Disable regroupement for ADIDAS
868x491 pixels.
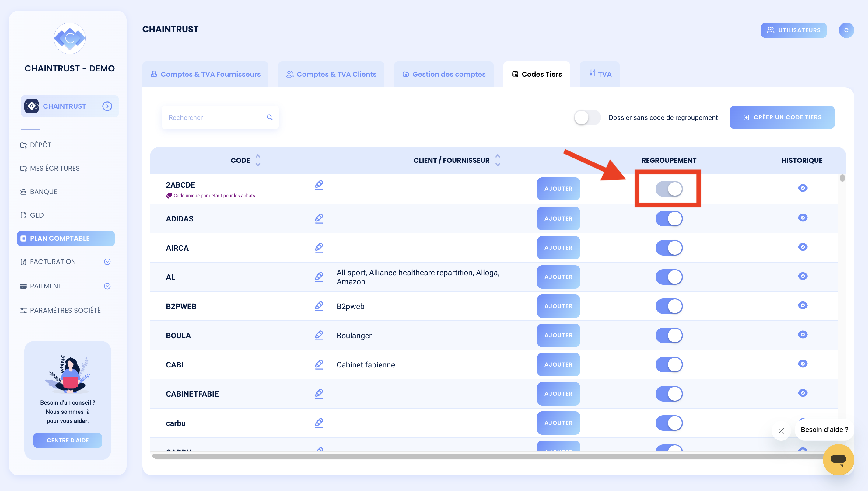[669, 218]
